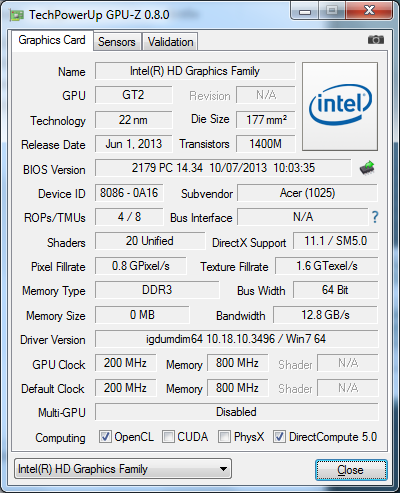Select the Graphics Card tab
This screenshot has width=400, height=493.
tap(52, 41)
